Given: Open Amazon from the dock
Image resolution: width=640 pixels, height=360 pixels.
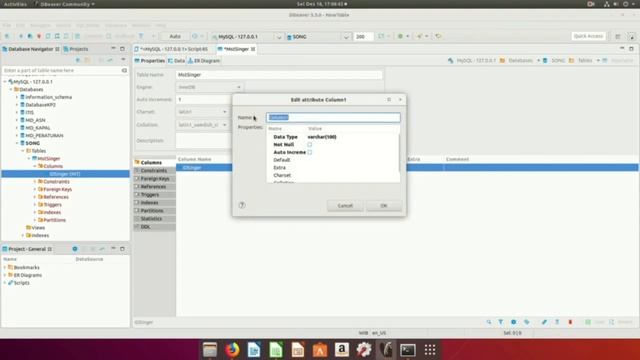Looking at the screenshot, I should 342,350.
